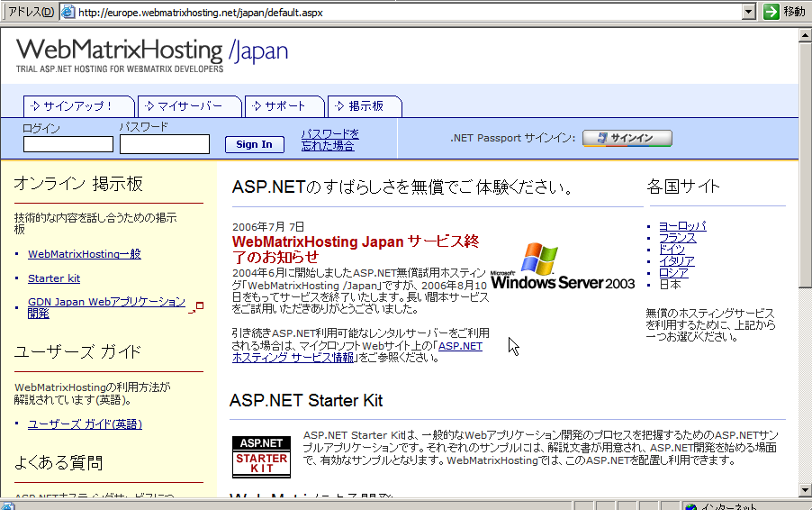Click the パスワード input field

click(x=165, y=144)
